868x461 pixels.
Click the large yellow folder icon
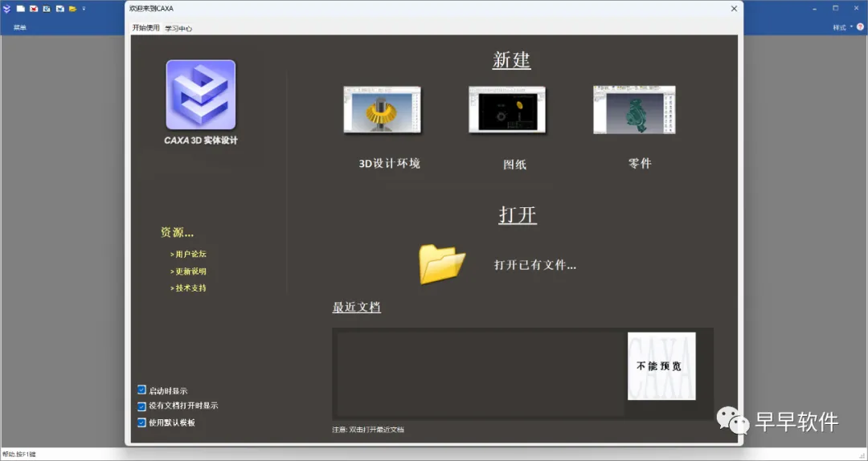(442, 264)
